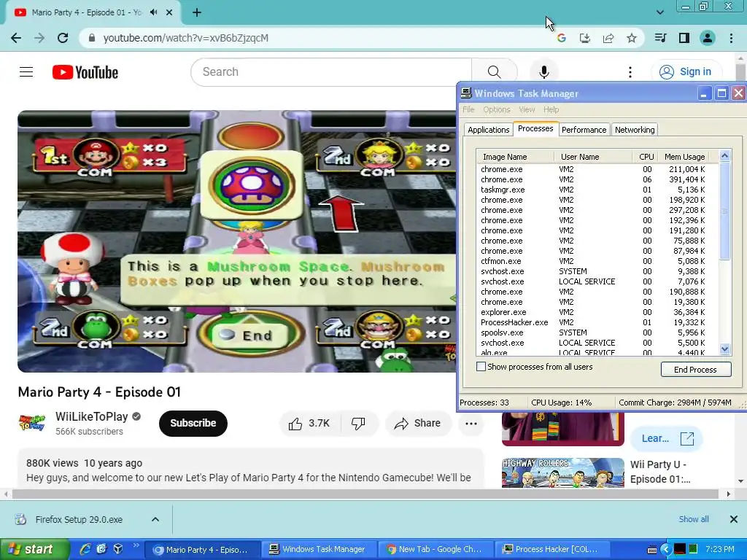Viewport: 747px width, 560px height.
Task: Open Task Manager's Options menu
Action: point(496,109)
